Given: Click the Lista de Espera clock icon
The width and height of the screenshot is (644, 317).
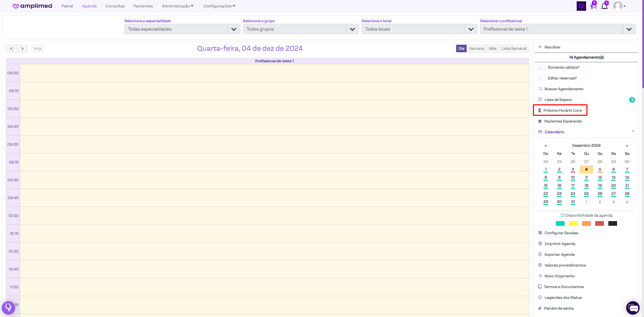Looking at the screenshot, I should pos(540,100).
